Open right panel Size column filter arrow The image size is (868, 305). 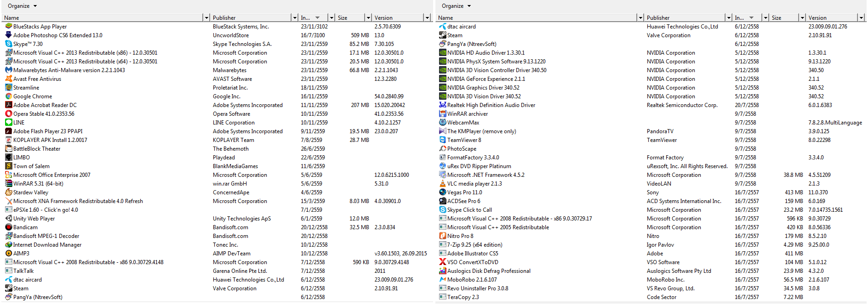[x=802, y=18]
